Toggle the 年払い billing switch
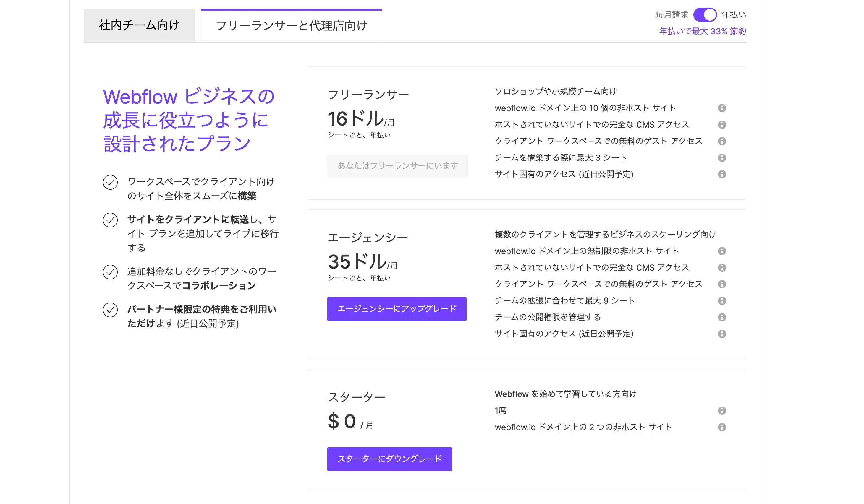Viewport: 864px width, 504px height. [x=705, y=15]
